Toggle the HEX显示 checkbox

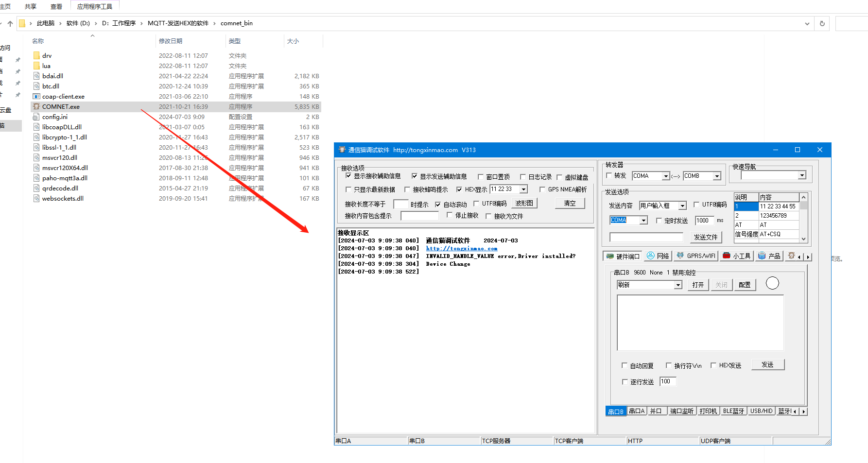click(459, 189)
